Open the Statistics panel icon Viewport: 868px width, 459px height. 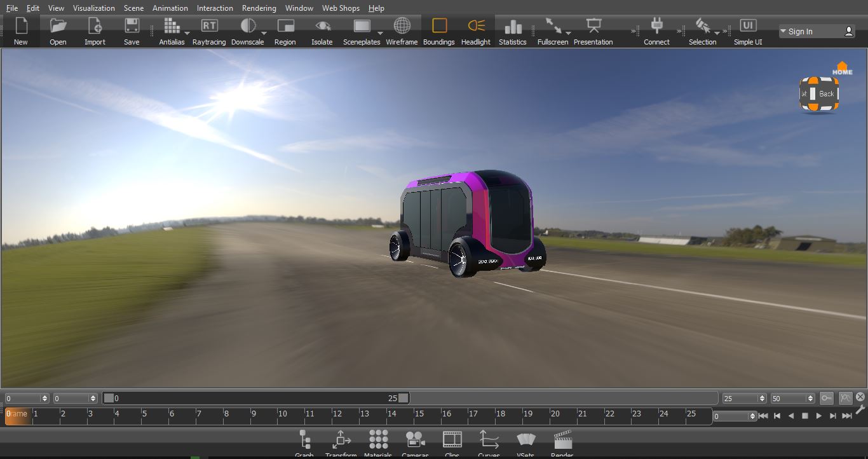512,26
